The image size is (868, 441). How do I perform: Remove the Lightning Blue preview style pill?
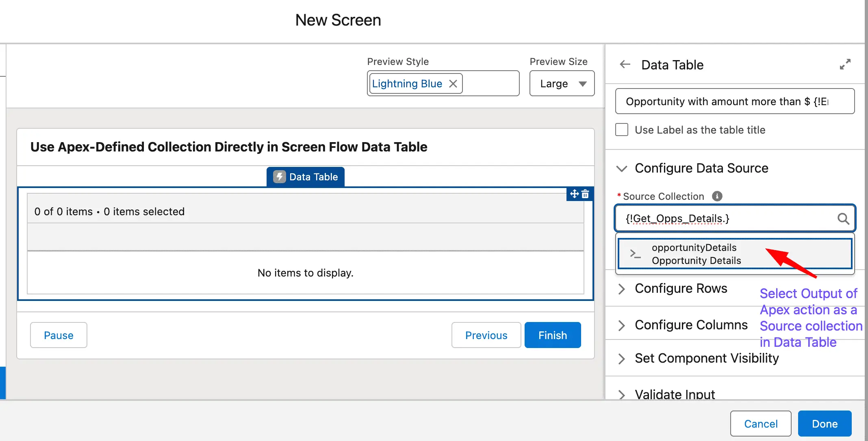tap(453, 84)
